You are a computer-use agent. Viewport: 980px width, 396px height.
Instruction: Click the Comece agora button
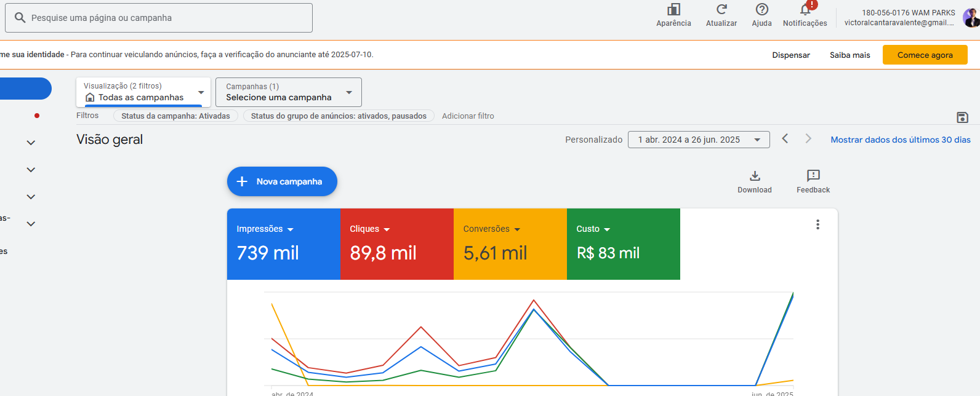tap(925, 55)
